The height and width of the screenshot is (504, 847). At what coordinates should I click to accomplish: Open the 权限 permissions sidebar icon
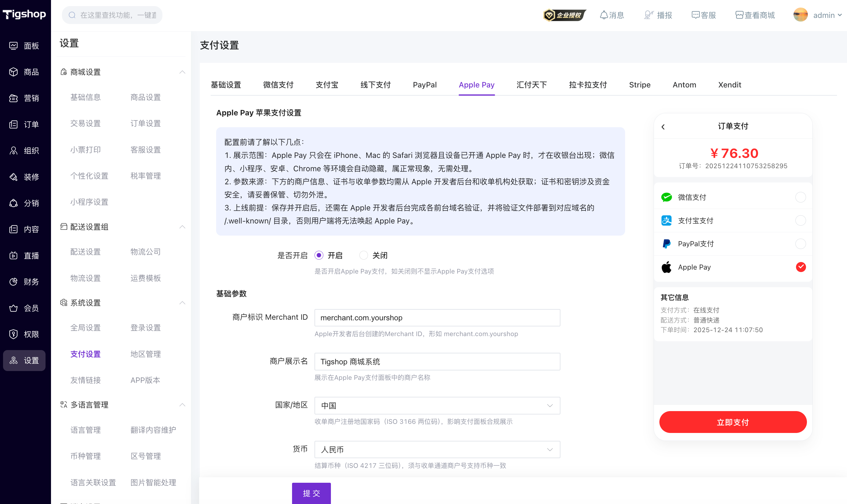(14, 334)
